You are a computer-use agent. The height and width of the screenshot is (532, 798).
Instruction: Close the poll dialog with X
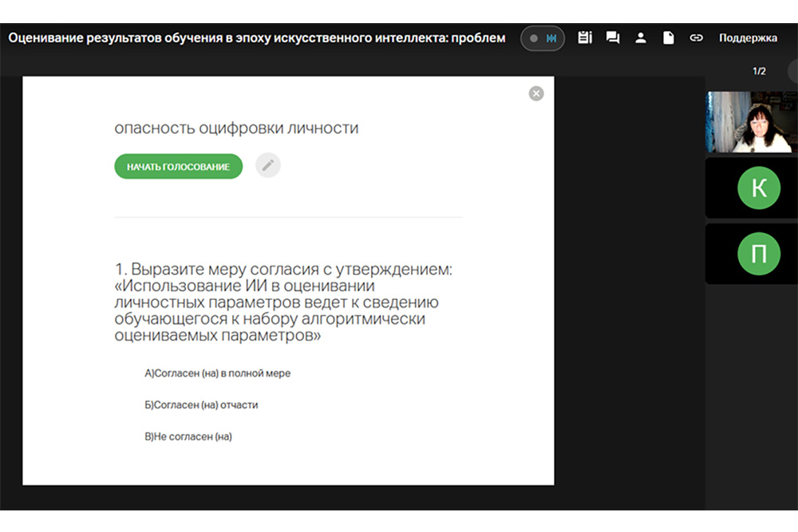click(x=536, y=93)
